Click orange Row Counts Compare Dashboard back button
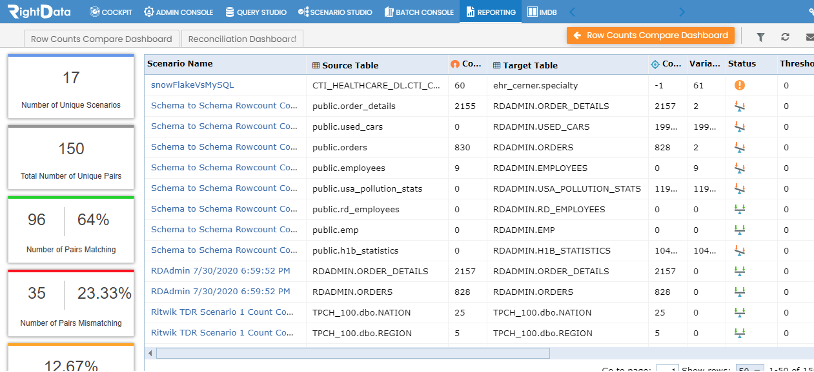Image resolution: width=814 pixels, height=372 pixels. 651,35
